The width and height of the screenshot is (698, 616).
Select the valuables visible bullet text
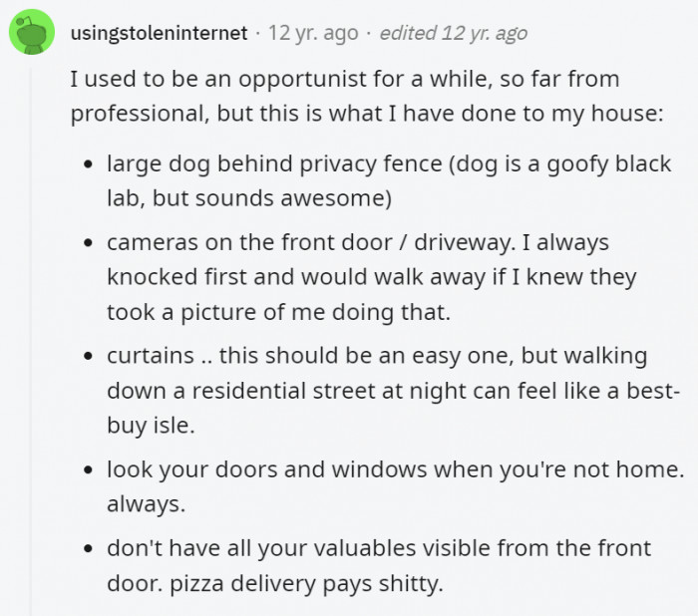379,565
